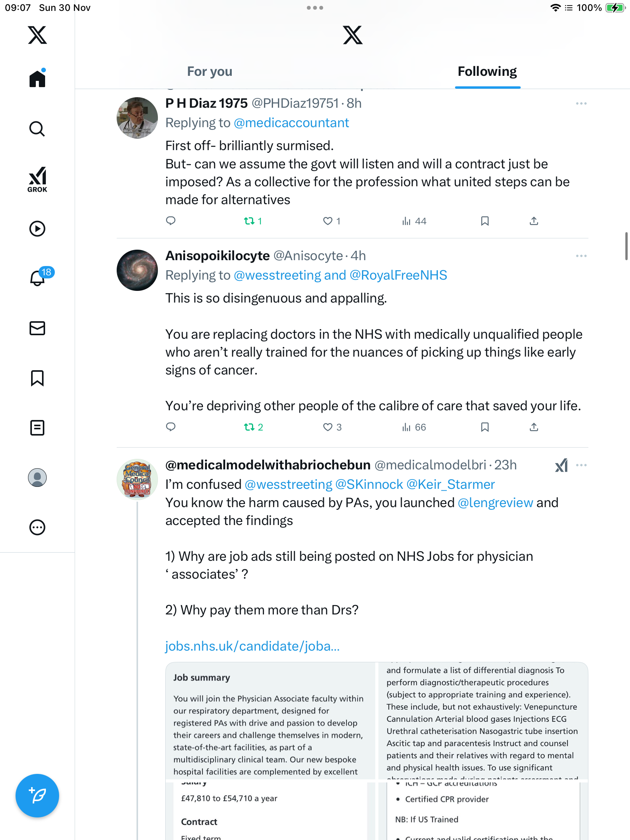This screenshot has width=630, height=840.
Task: Tap the compose new post button
Action: (37, 796)
